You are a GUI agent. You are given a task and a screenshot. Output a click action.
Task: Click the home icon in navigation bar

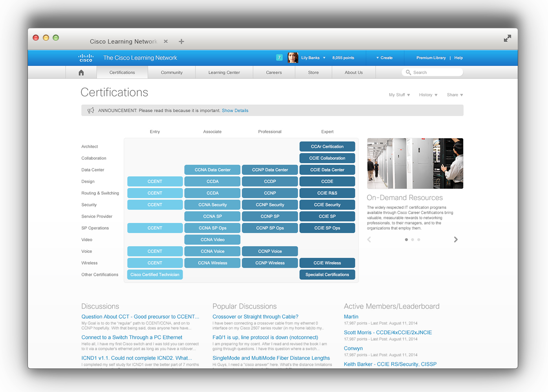click(81, 73)
